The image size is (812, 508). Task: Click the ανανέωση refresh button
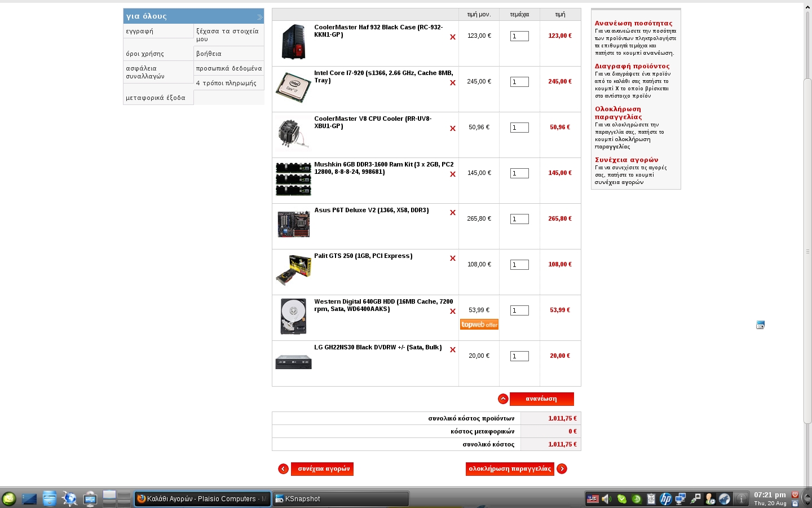[x=541, y=399]
